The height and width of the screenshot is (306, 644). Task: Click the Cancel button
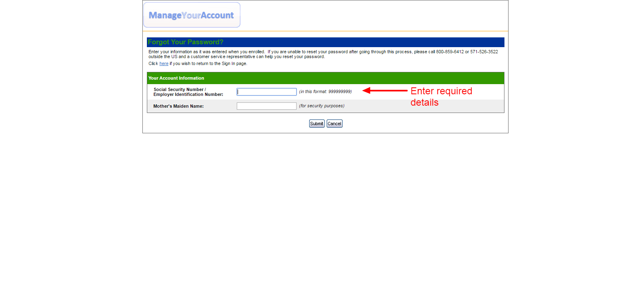(334, 124)
